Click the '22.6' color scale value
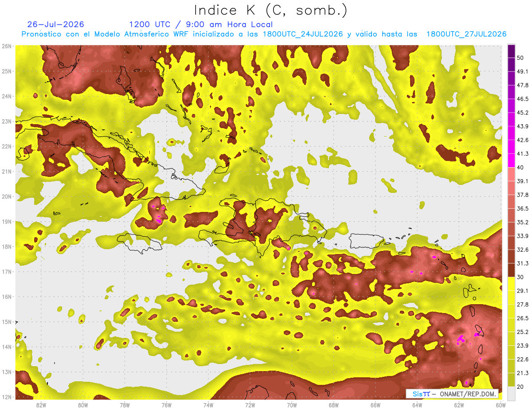 (522, 359)
